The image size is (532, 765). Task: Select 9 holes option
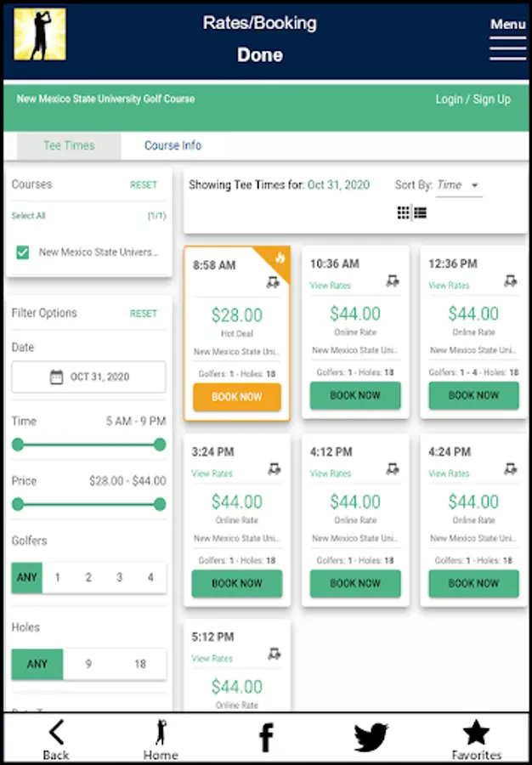[x=88, y=664]
